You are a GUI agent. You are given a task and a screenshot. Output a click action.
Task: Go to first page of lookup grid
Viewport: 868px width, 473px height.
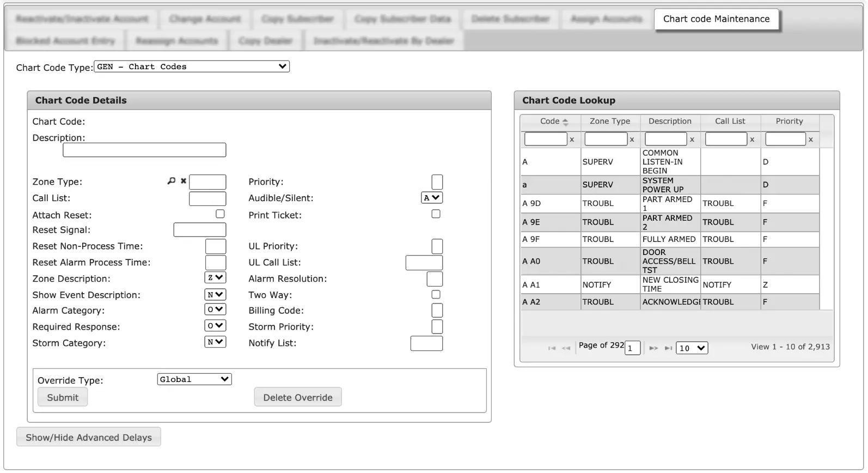pyautogui.click(x=552, y=348)
